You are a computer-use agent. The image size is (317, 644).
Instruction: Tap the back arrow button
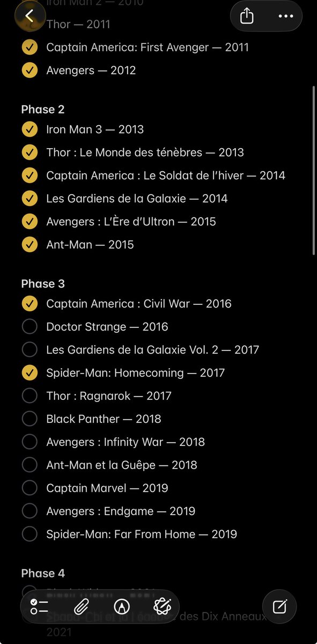[29, 16]
